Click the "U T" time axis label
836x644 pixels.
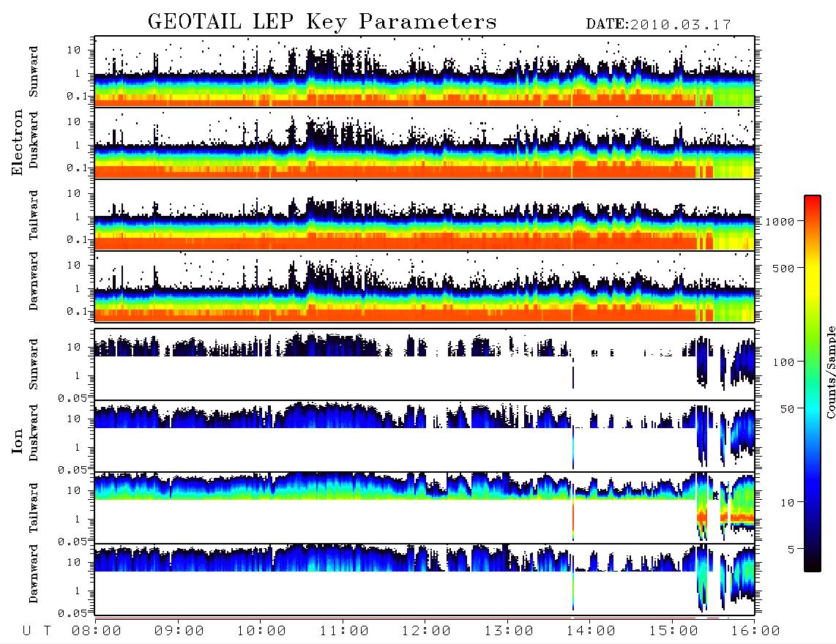[x=37, y=631]
